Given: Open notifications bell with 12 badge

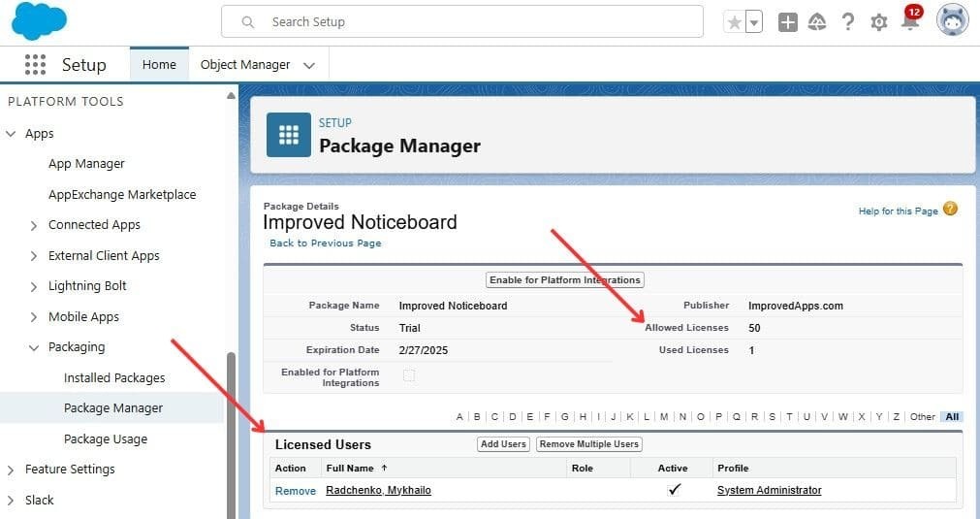Looking at the screenshot, I should (910, 19).
